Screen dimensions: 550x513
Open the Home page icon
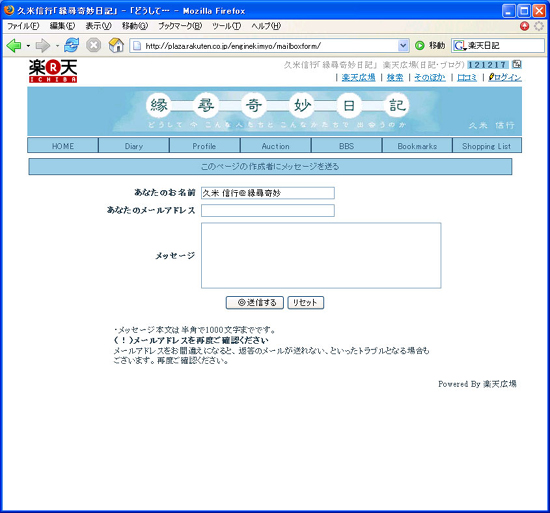pyautogui.click(x=116, y=45)
